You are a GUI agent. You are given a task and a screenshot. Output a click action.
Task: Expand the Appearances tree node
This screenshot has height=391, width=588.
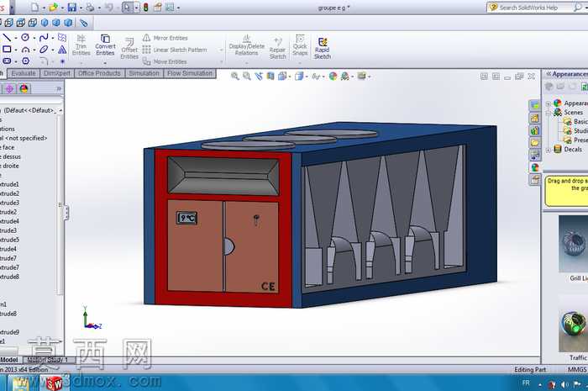coord(549,103)
